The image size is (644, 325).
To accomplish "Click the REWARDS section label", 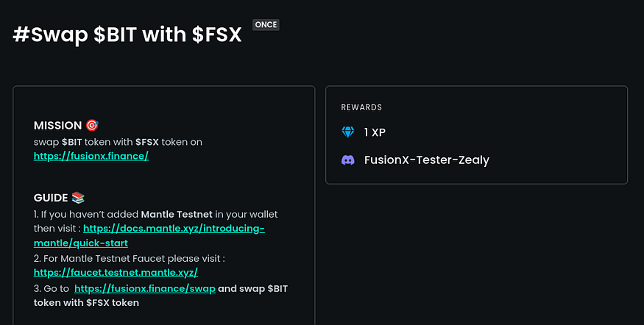I will (361, 107).
